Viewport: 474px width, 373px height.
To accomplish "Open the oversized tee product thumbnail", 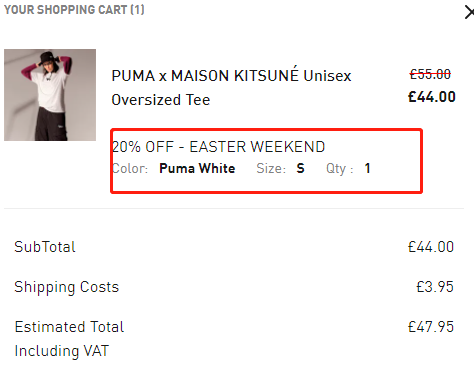I will [x=50, y=95].
